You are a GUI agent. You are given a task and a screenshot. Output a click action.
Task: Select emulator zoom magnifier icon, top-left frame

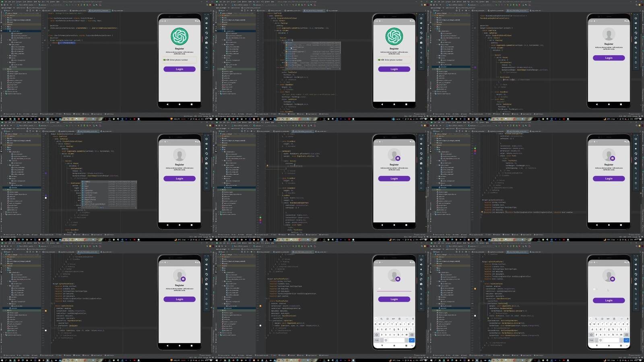206,48
